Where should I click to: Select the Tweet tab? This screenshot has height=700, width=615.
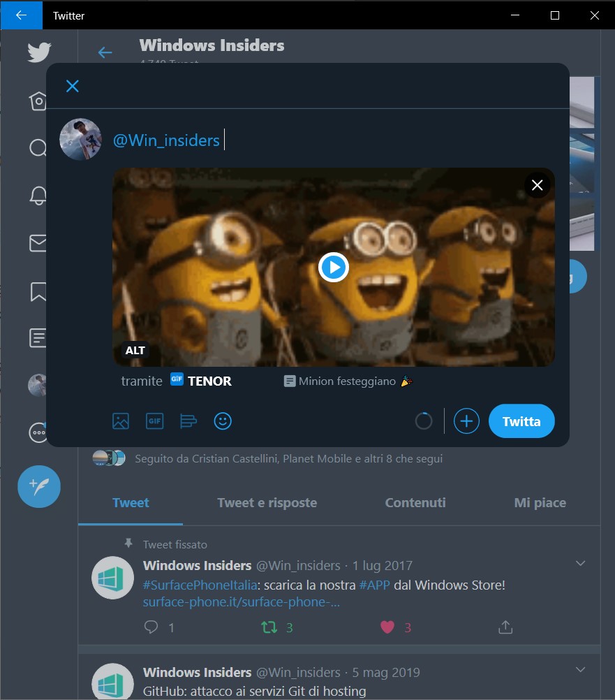tap(131, 503)
